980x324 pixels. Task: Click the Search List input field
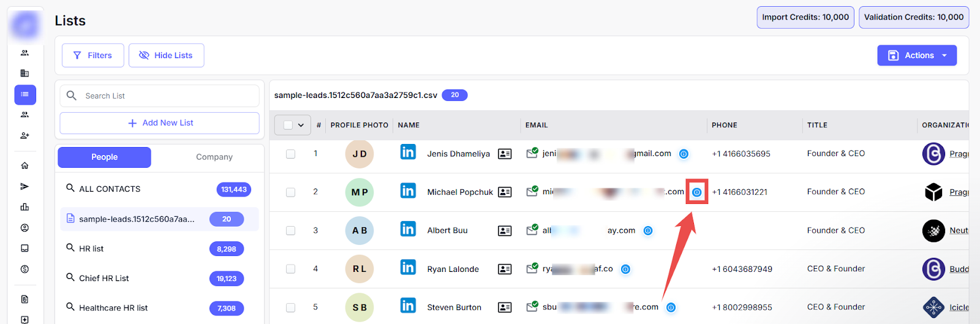click(x=165, y=96)
